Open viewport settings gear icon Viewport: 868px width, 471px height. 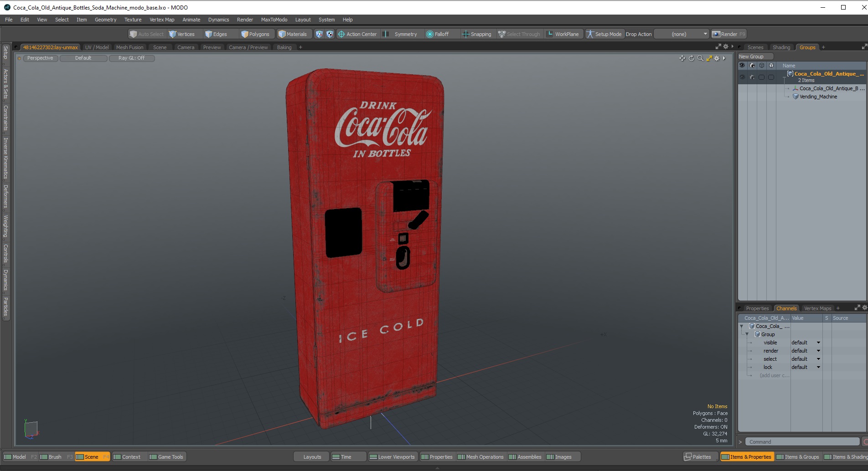(717, 58)
